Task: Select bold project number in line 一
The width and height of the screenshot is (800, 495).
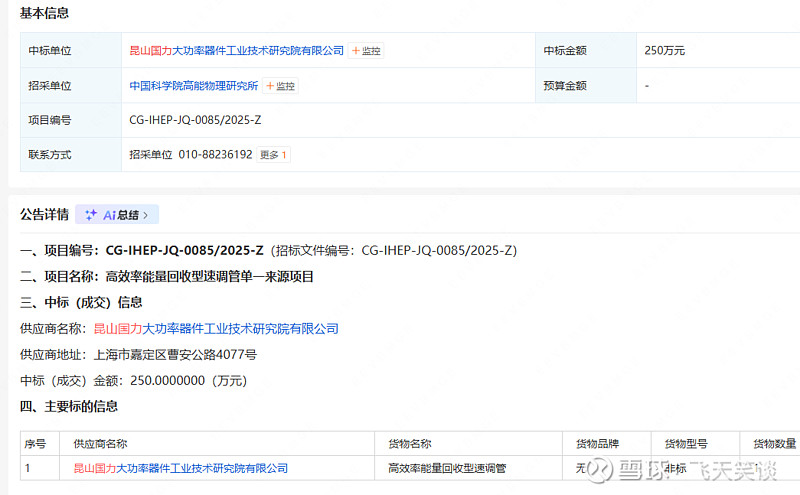Action: 185,251
